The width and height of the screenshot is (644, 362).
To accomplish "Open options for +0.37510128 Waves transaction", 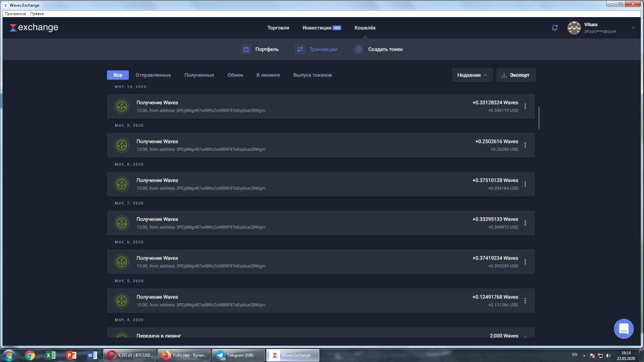I will [525, 184].
